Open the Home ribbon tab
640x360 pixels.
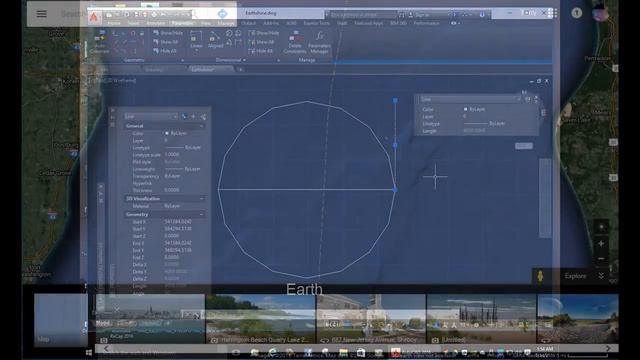click(113, 23)
